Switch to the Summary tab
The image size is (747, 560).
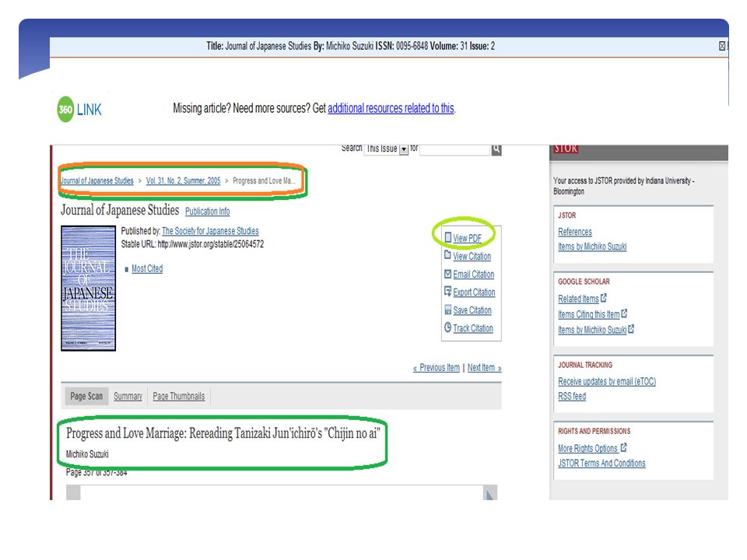tap(128, 396)
